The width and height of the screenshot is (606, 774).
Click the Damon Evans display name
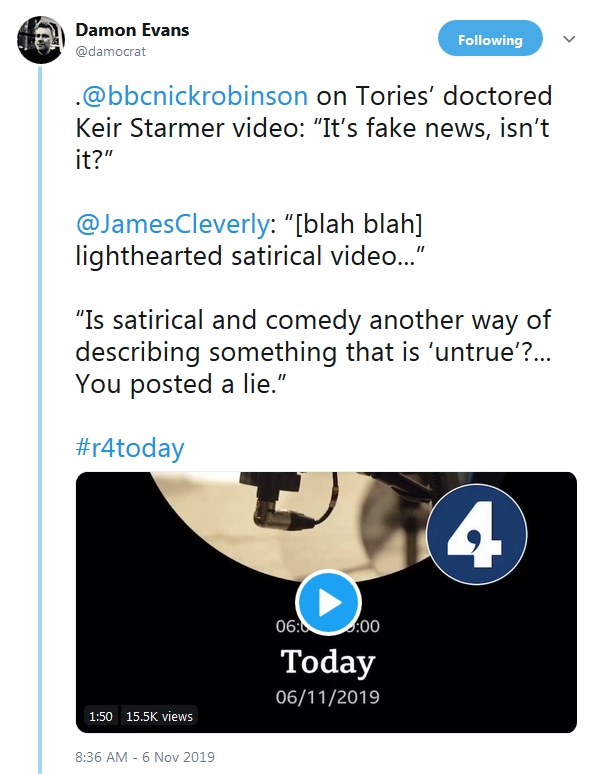click(146, 30)
